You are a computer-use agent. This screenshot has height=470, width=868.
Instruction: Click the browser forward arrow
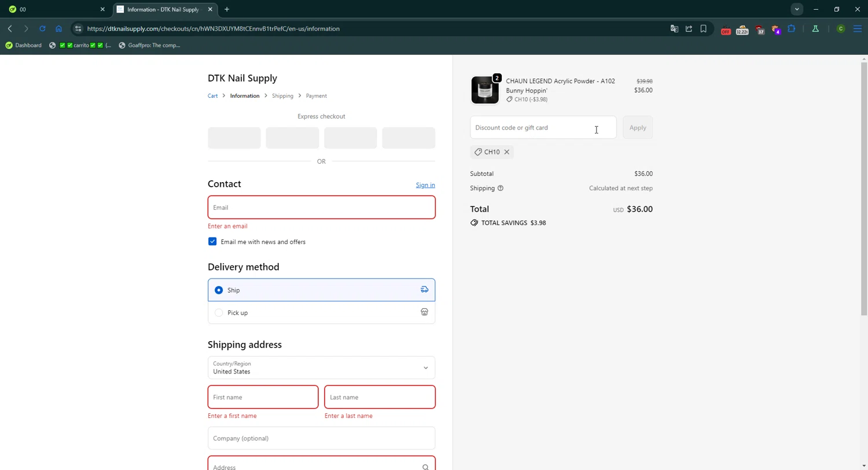pos(26,28)
